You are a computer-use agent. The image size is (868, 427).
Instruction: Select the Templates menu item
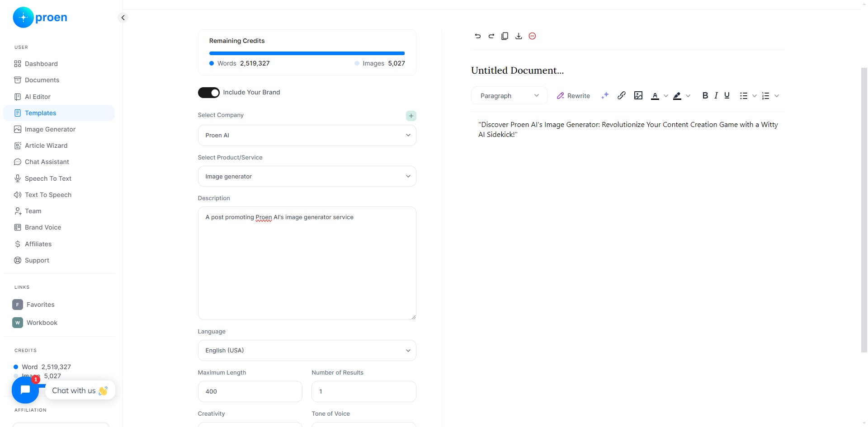(x=59, y=113)
